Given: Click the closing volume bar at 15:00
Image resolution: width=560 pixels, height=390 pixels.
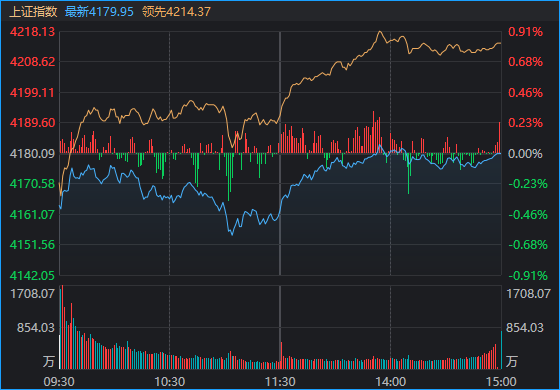Looking at the screenshot, I should (501, 350).
